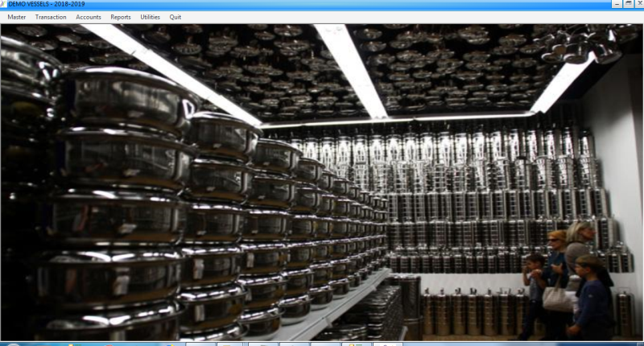The image size is (644, 346).
Task: Click the leftmost pinned taskbar icon
Action: (x=198, y=344)
